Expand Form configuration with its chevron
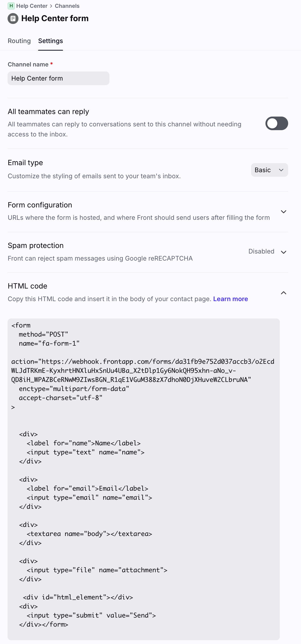This screenshot has width=301, height=644. click(283, 211)
